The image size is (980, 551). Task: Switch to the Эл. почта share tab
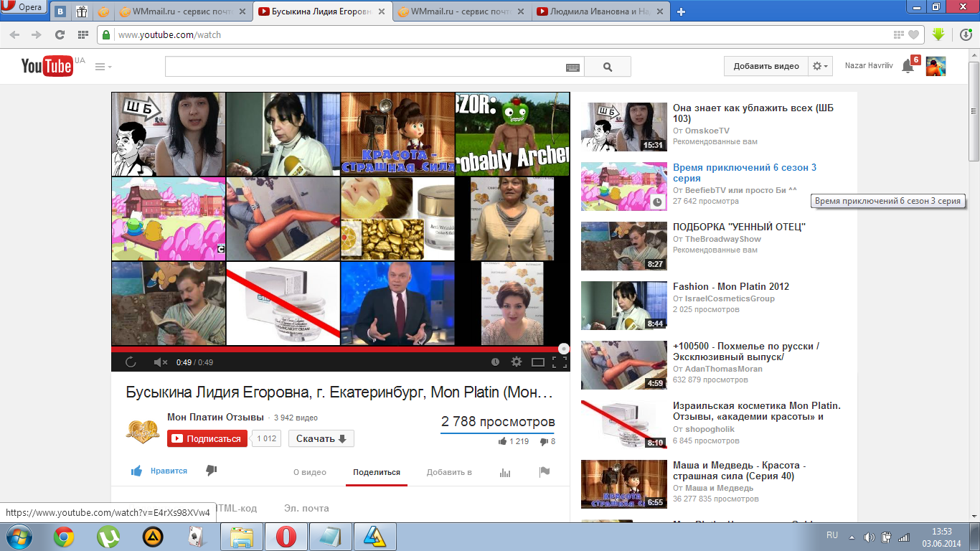pyautogui.click(x=306, y=508)
